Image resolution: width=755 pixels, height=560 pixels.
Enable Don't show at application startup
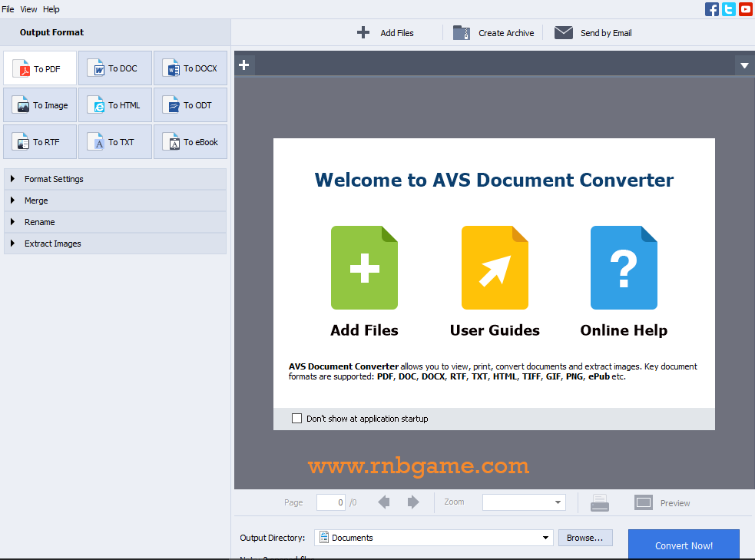[x=296, y=419]
